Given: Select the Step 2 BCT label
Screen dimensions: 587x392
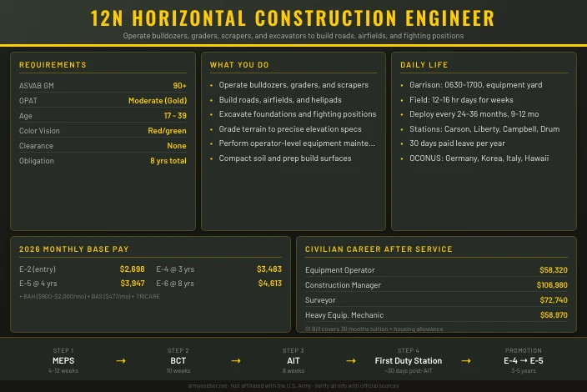Looking at the screenshot, I should 178,361.
